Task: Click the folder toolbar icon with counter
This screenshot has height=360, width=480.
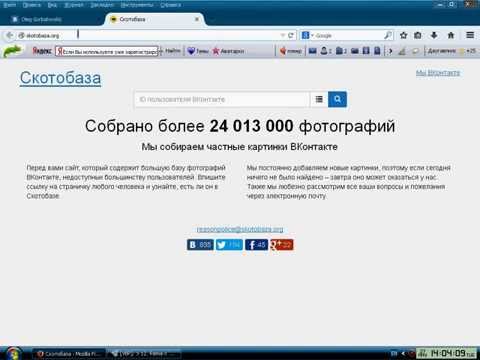Action: coord(341,51)
